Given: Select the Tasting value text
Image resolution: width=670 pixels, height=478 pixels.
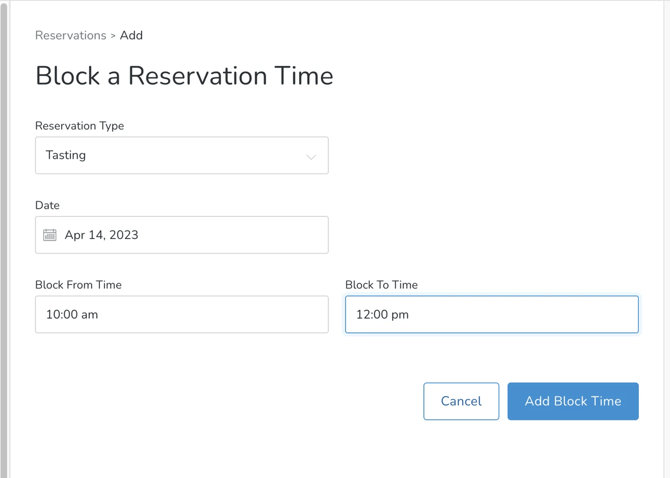Looking at the screenshot, I should [x=66, y=156].
